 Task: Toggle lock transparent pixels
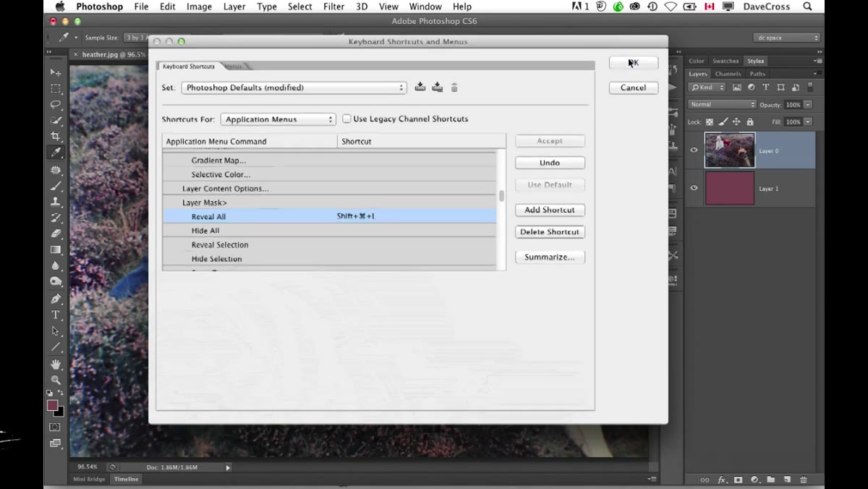(x=710, y=122)
